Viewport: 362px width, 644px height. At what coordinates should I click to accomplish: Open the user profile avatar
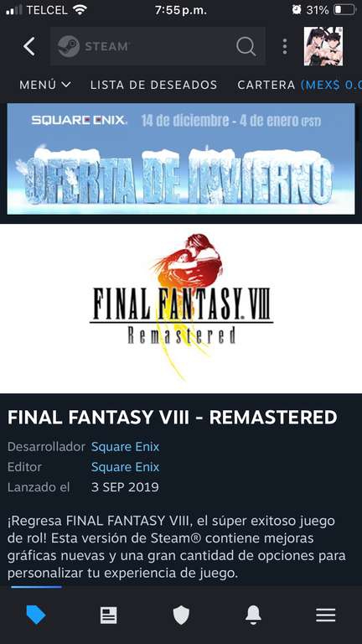click(323, 46)
